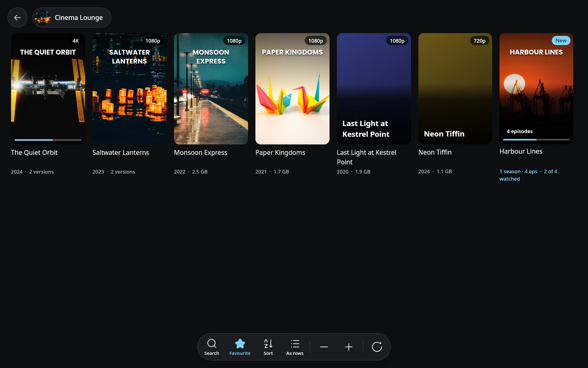Toggle the Favourite star filter

pos(240,347)
